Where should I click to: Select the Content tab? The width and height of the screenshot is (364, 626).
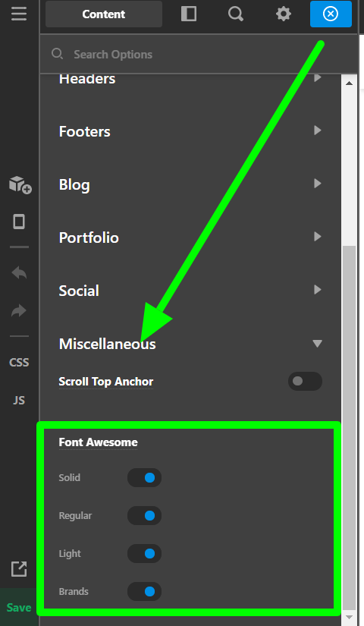[x=104, y=14]
